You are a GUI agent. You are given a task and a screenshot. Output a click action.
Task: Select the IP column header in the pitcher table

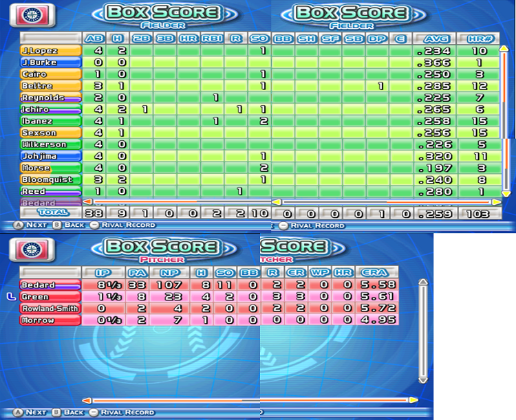point(103,273)
